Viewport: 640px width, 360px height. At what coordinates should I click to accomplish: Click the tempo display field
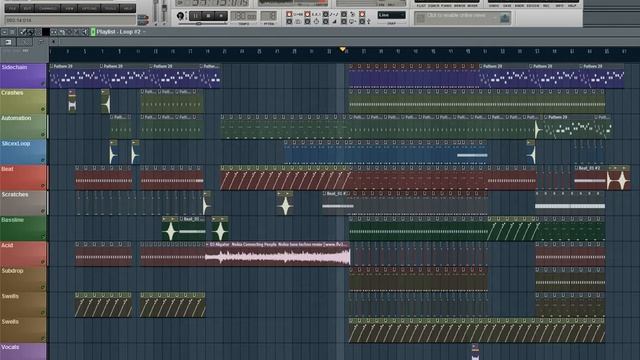[x=244, y=16]
